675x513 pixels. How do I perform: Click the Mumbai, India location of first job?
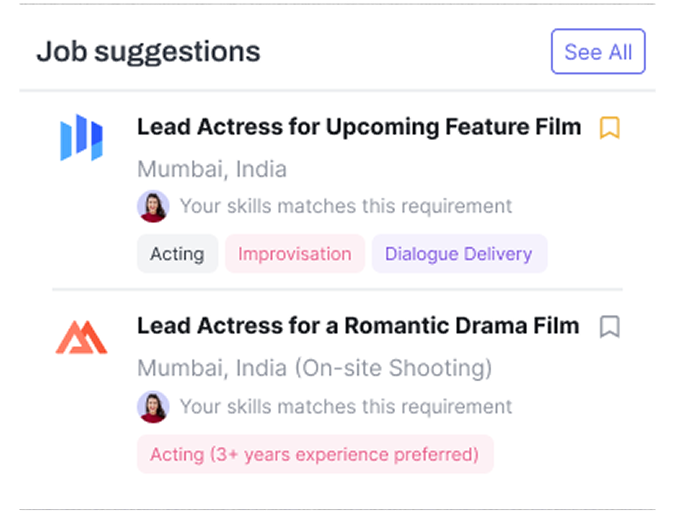coord(212,169)
